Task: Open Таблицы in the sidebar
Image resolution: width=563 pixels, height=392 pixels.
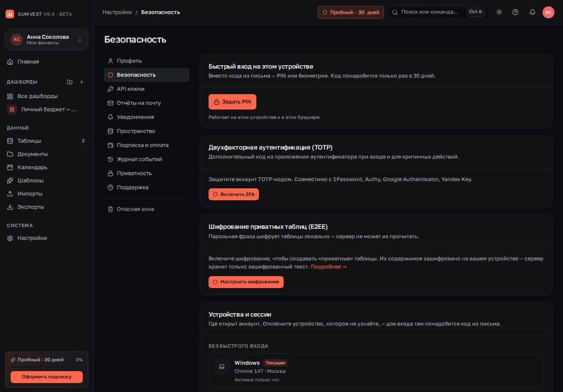Action: click(x=46, y=141)
